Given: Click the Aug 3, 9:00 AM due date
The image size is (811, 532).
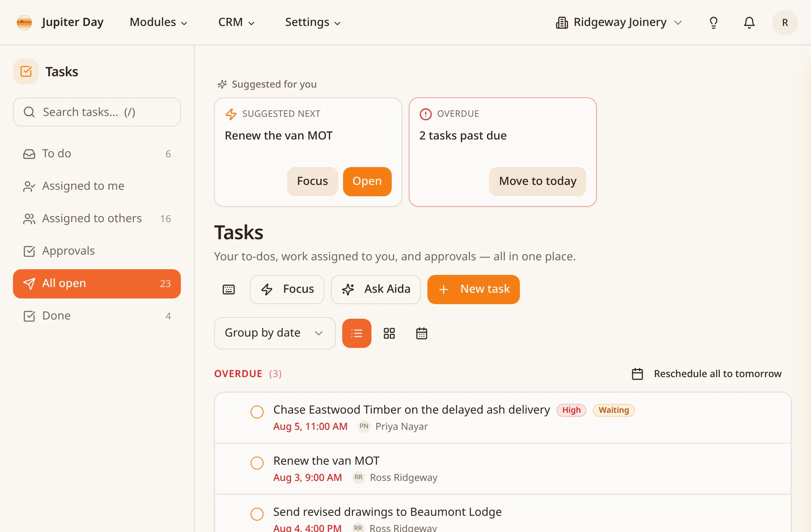Looking at the screenshot, I should [x=307, y=478].
